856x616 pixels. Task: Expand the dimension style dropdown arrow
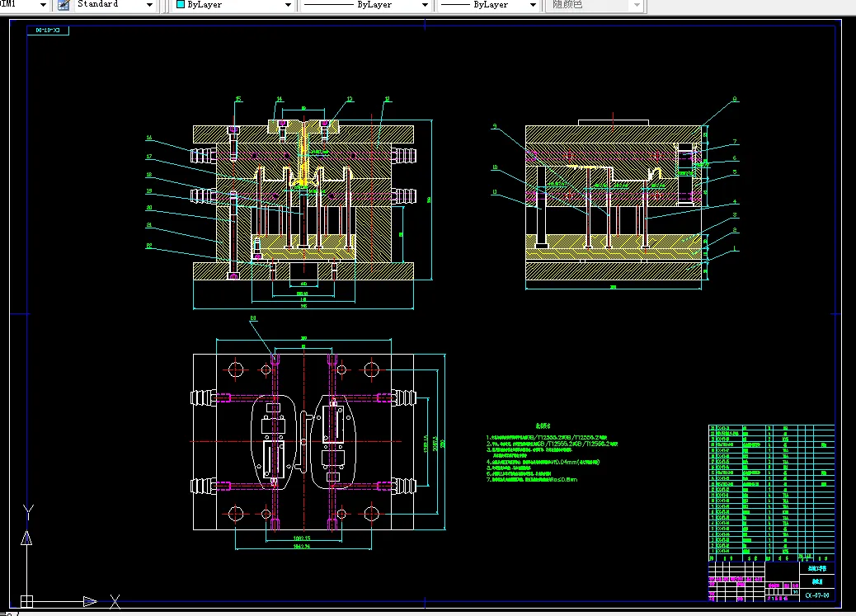(43, 5)
